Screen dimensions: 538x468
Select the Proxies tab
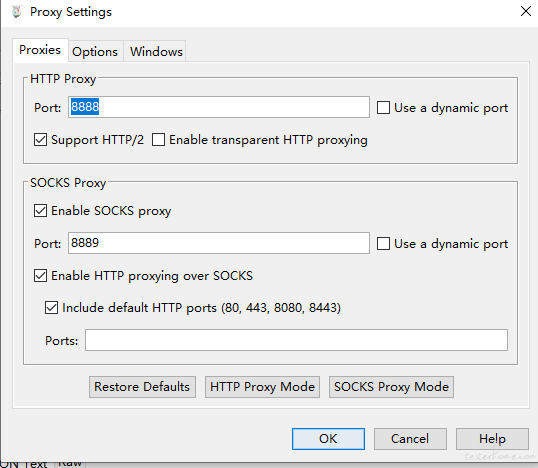(x=40, y=50)
